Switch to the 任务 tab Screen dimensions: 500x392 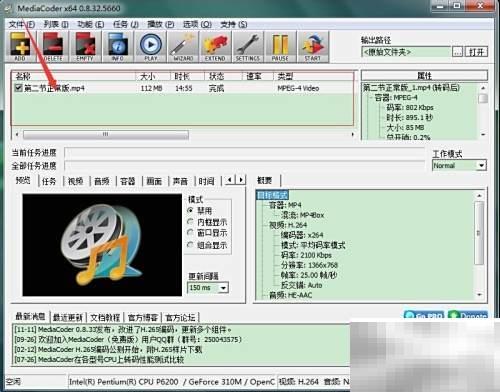click(49, 181)
